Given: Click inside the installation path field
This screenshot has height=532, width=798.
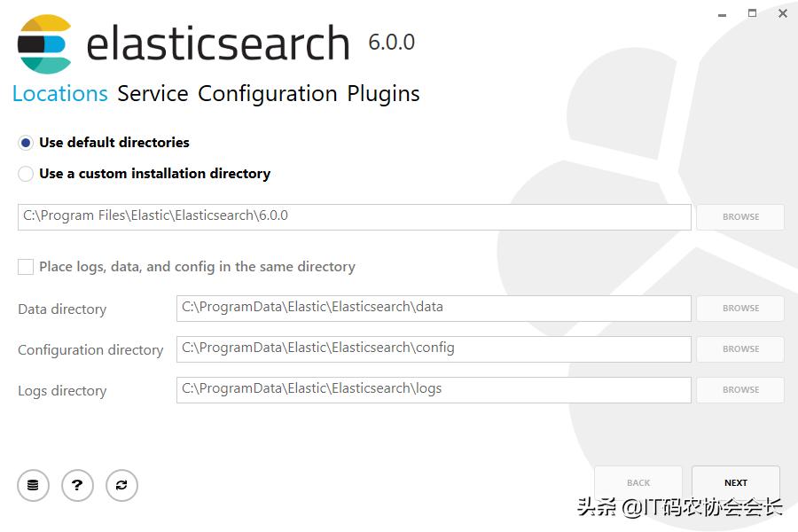Looking at the screenshot, I should [x=355, y=215].
